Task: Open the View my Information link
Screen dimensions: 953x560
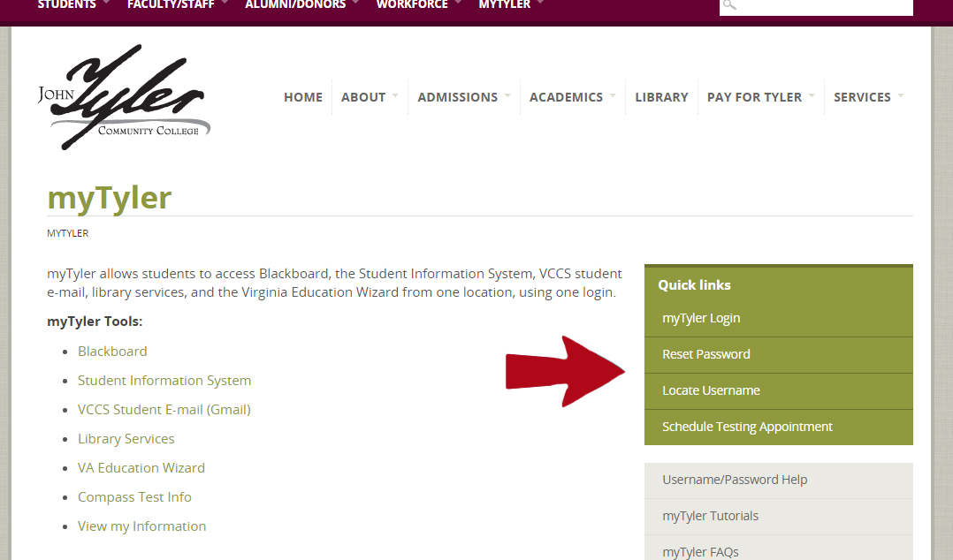Action: [141, 526]
